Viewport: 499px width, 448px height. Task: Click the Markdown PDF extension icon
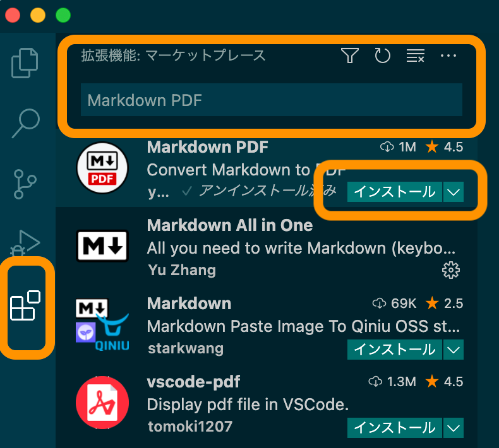coord(102,168)
